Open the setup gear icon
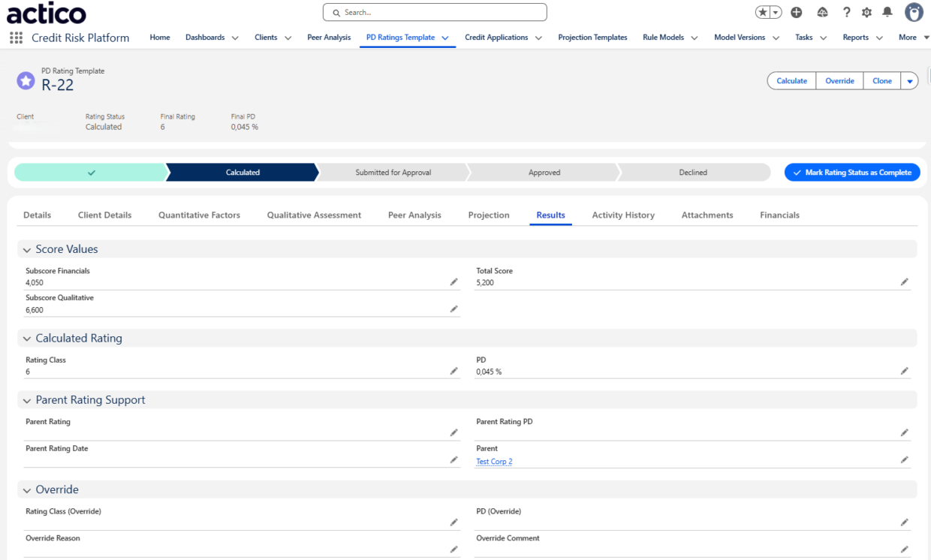This screenshot has height=560, width=931. tap(866, 13)
